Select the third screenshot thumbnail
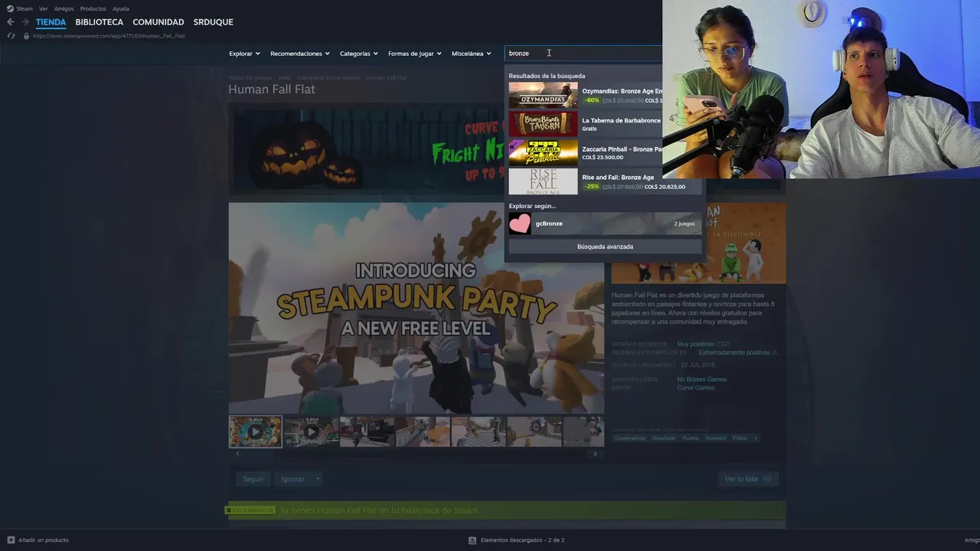The image size is (980, 551). [x=367, y=432]
